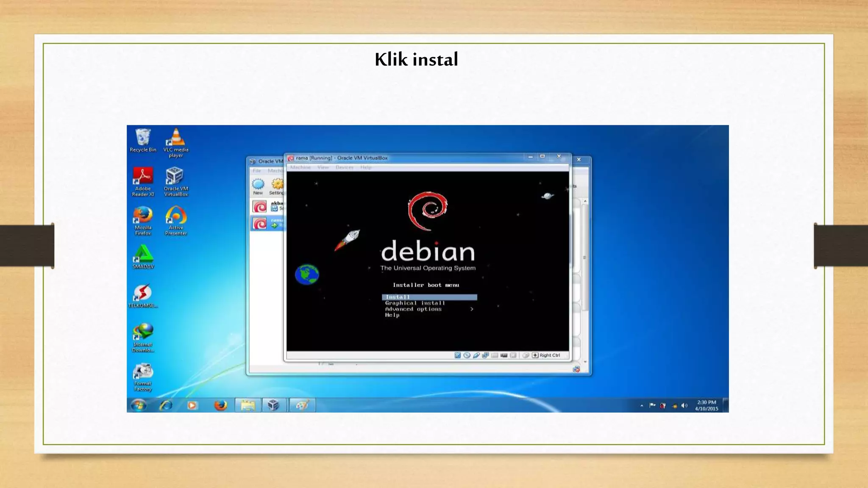Viewport: 868px width, 488px height.
Task: Click VirtualBox Manager vertical scrollbar
Action: pos(585,258)
